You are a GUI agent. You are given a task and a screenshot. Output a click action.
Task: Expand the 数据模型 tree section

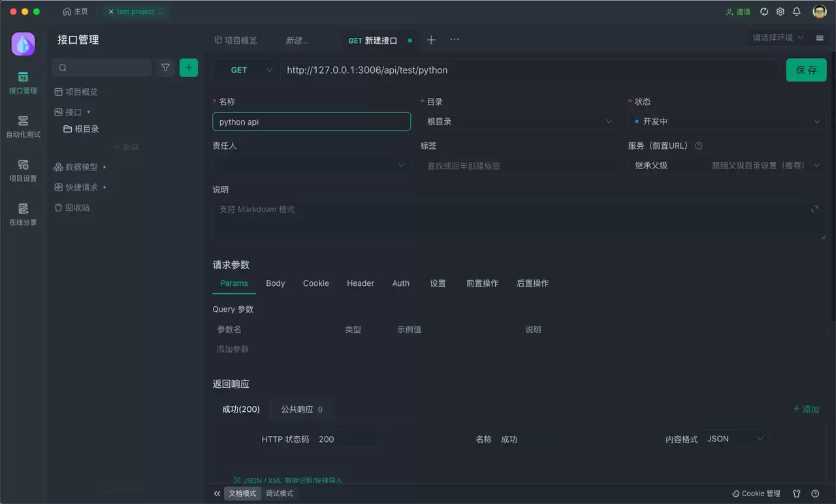coord(81,167)
